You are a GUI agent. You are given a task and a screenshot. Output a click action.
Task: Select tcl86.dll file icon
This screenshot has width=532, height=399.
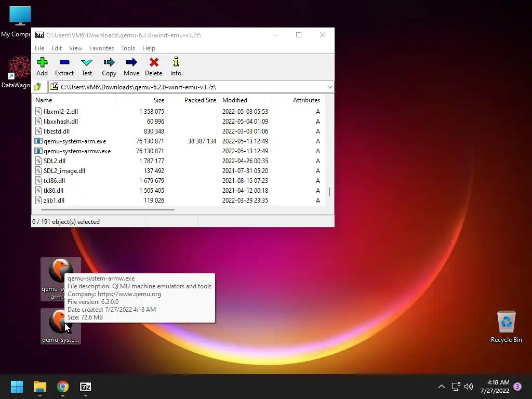click(38, 180)
